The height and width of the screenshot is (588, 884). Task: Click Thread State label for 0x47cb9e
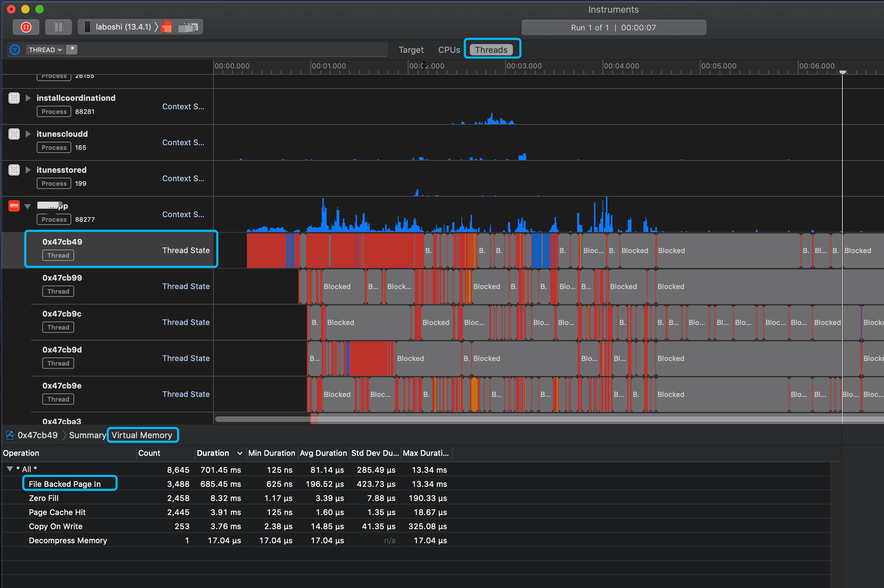point(186,394)
